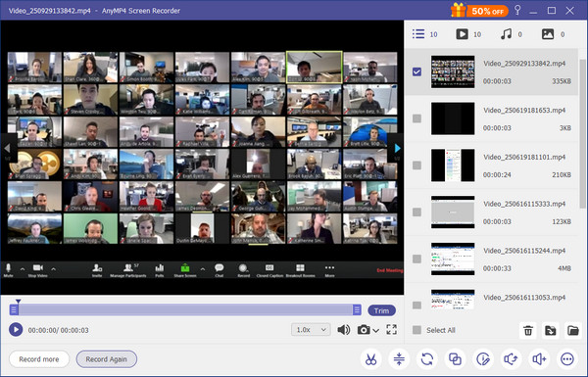Check the Video_250616115333.mp4 checkbox
This screenshot has width=588, height=377.
tap(416, 212)
